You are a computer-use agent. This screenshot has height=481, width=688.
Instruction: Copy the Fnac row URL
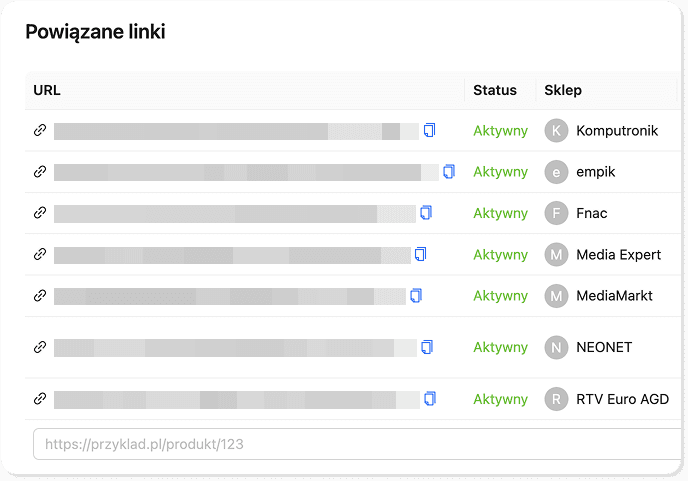pos(426,213)
